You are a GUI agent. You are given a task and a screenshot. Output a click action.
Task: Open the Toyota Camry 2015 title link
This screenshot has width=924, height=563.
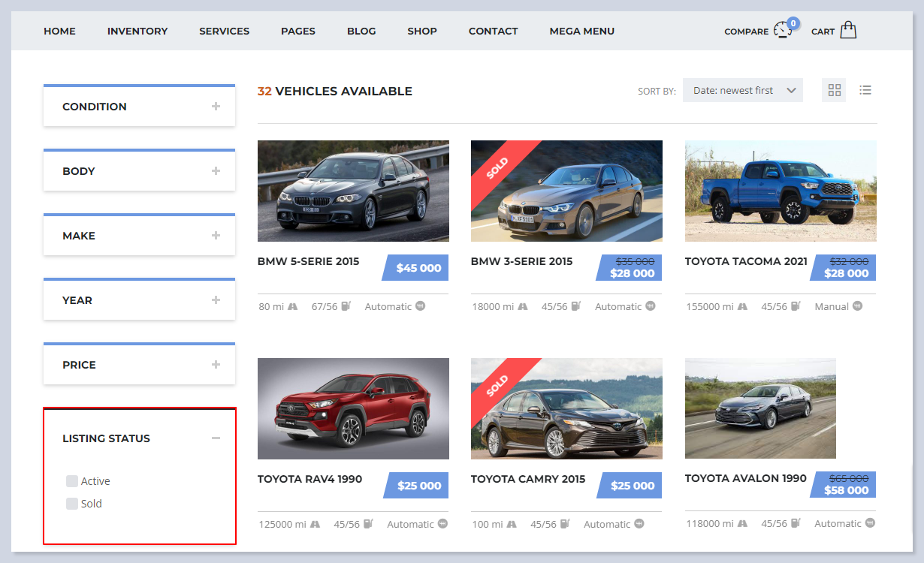[527, 479]
